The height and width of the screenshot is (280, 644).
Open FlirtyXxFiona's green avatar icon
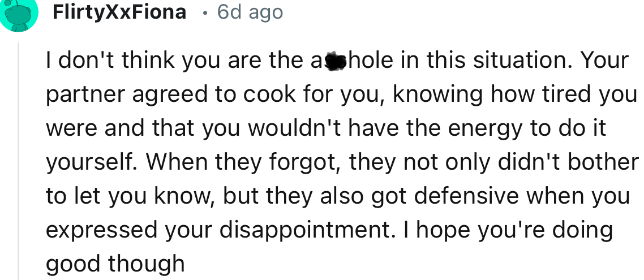(19, 15)
